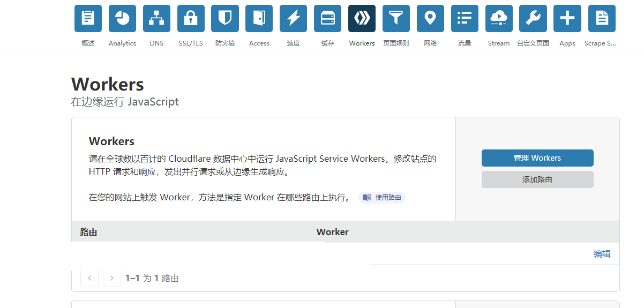Click 编辑 link in the route row
The width and height of the screenshot is (644, 308).
point(602,254)
